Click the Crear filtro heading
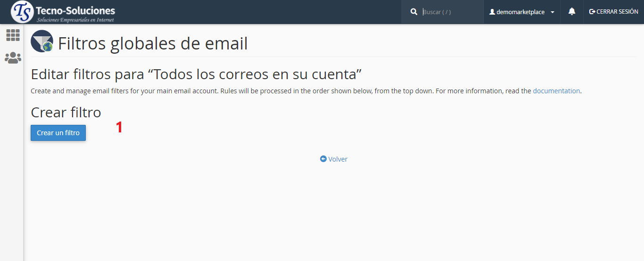644x261 pixels. click(x=66, y=112)
